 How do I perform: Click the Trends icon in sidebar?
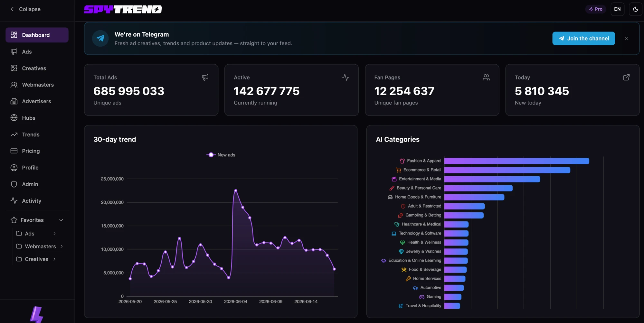(x=14, y=134)
